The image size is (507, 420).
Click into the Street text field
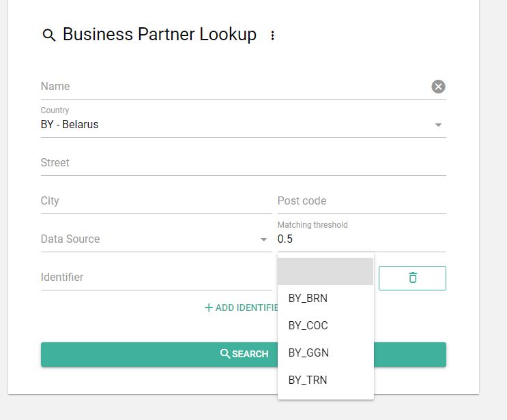click(243, 163)
